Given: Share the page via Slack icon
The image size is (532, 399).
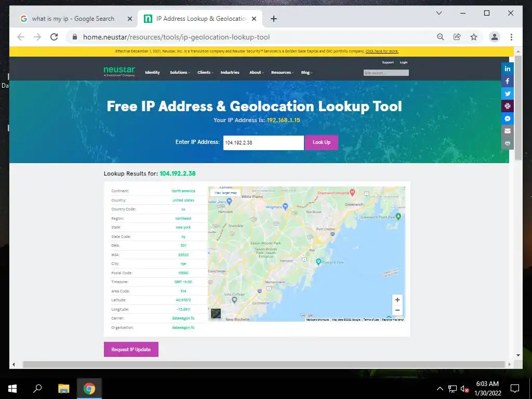Looking at the screenshot, I should (507, 106).
